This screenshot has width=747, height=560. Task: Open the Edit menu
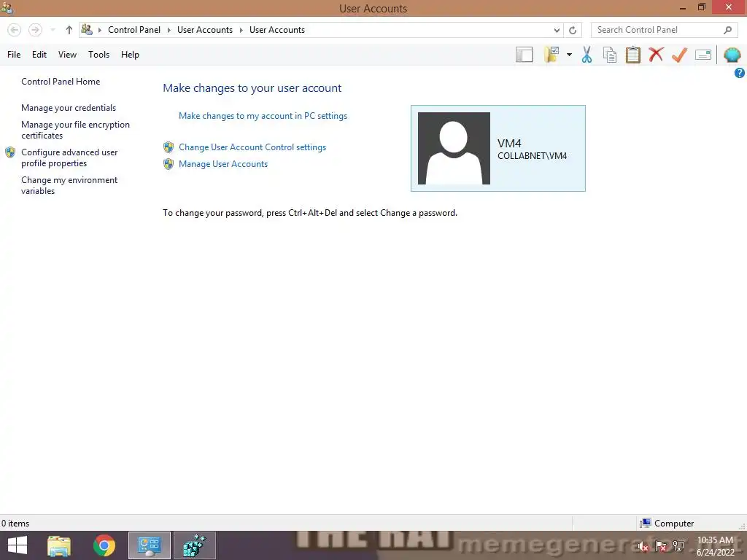[x=39, y=55]
